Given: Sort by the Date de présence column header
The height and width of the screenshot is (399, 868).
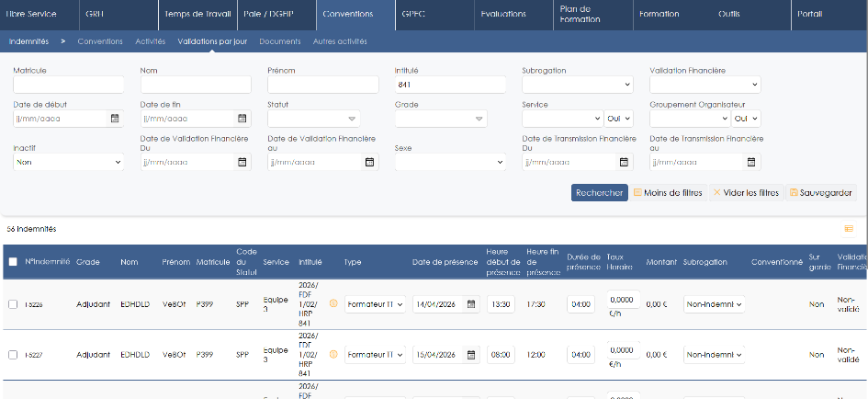Looking at the screenshot, I should point(445,262).
